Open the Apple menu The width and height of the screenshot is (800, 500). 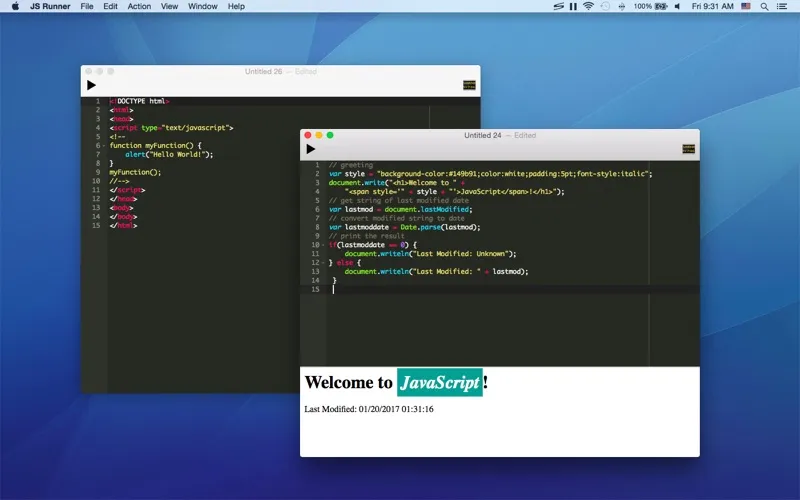[15, 6]
